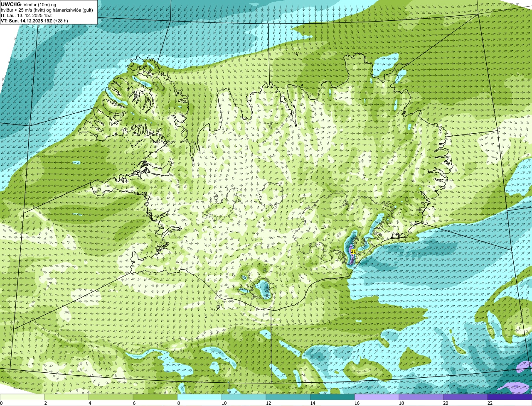Click the 'hviður > 25 m/s' description line
This screenshot has height=406, width=532.
47,10
